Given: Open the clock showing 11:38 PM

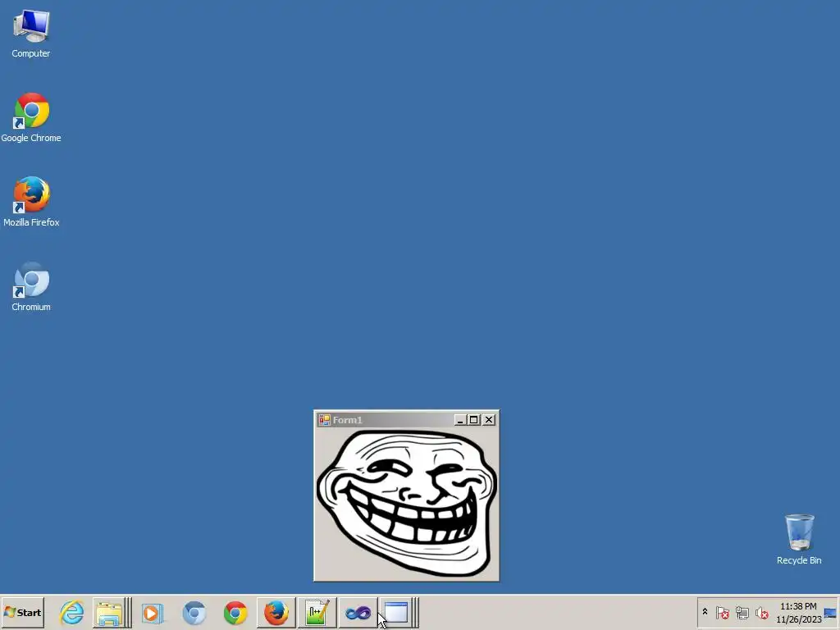Looking at the screenshot, I should [x=798, y=613].
